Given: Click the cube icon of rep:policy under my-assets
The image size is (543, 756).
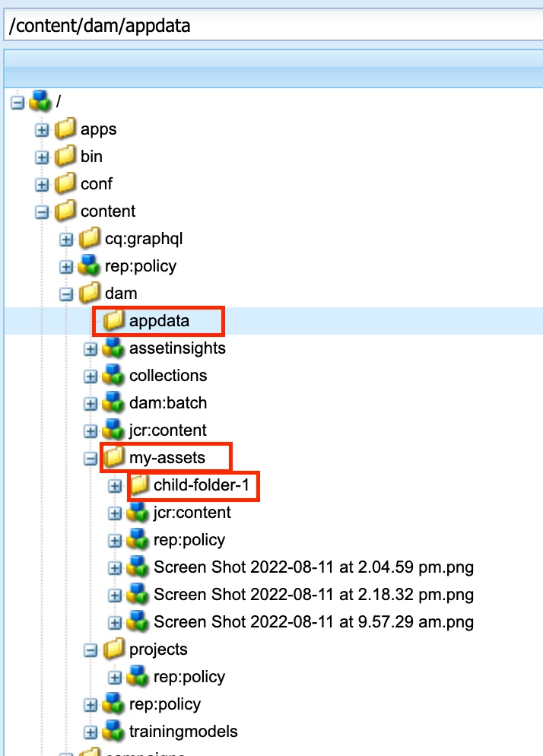Looking at the screenshot, I should click(138, 539).
